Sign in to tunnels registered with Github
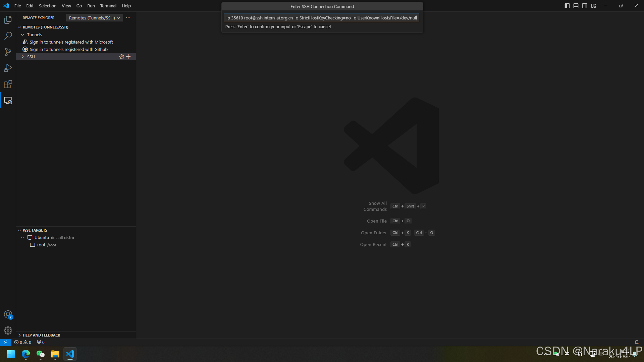The width and height of the screenshot is (644, 362). pos(68,49)
